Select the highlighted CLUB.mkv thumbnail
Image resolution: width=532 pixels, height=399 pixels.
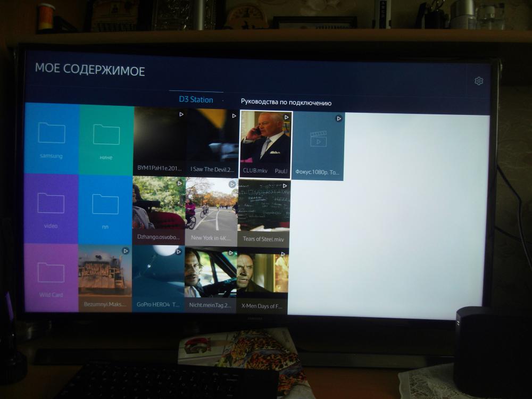point(265,144)
